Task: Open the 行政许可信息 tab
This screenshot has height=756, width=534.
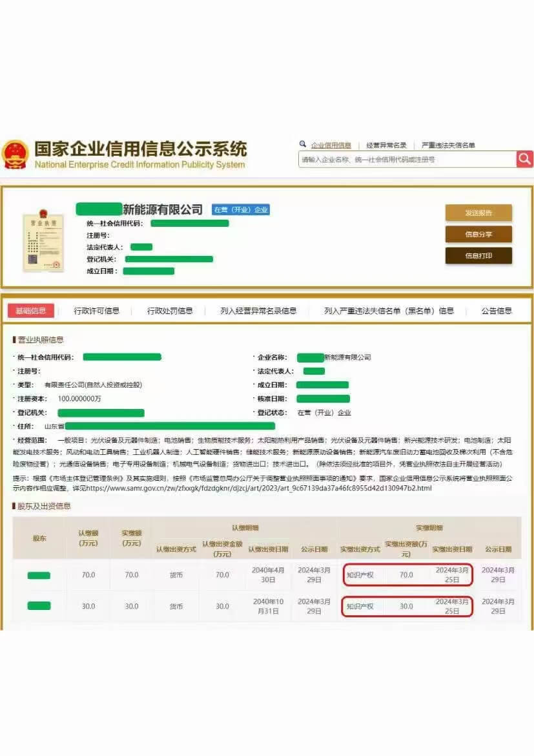Action: [x=96, y=311]
